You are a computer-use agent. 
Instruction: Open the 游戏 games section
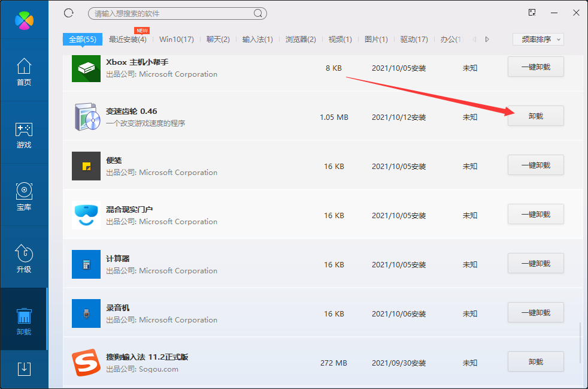click(24, 135)
